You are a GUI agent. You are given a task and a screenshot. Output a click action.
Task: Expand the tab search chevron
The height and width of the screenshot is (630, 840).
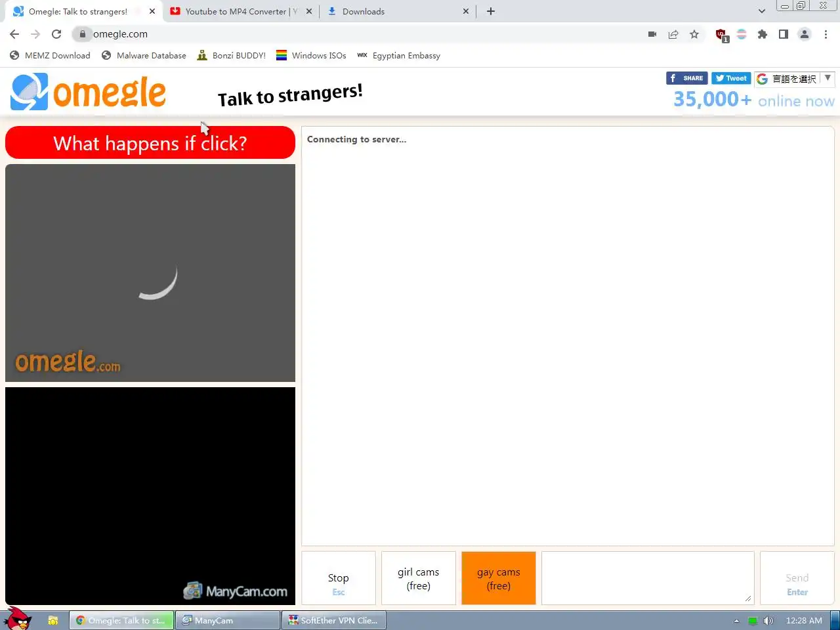pyautogui.click(x=761, y=11)
